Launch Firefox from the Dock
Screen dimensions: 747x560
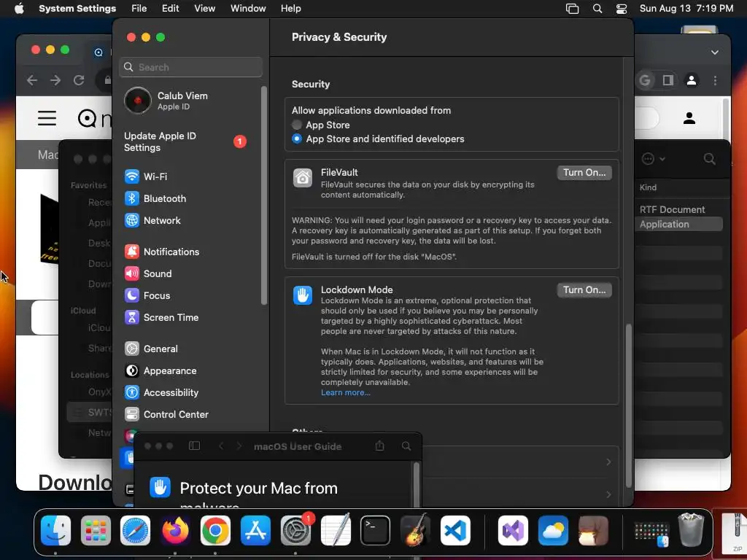pos(175,531)
